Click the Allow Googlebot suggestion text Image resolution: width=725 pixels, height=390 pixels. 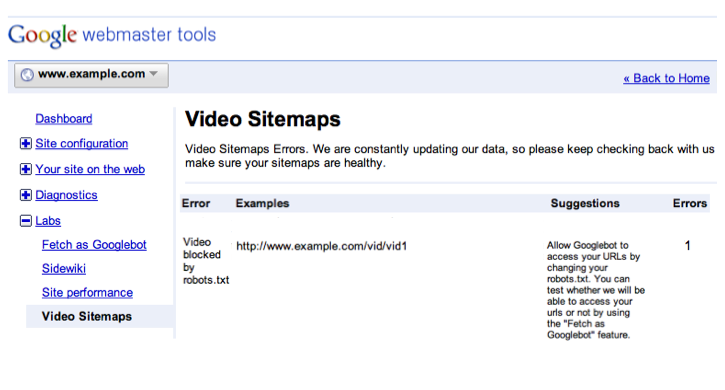pyautogui.click(x=596, y=290)
